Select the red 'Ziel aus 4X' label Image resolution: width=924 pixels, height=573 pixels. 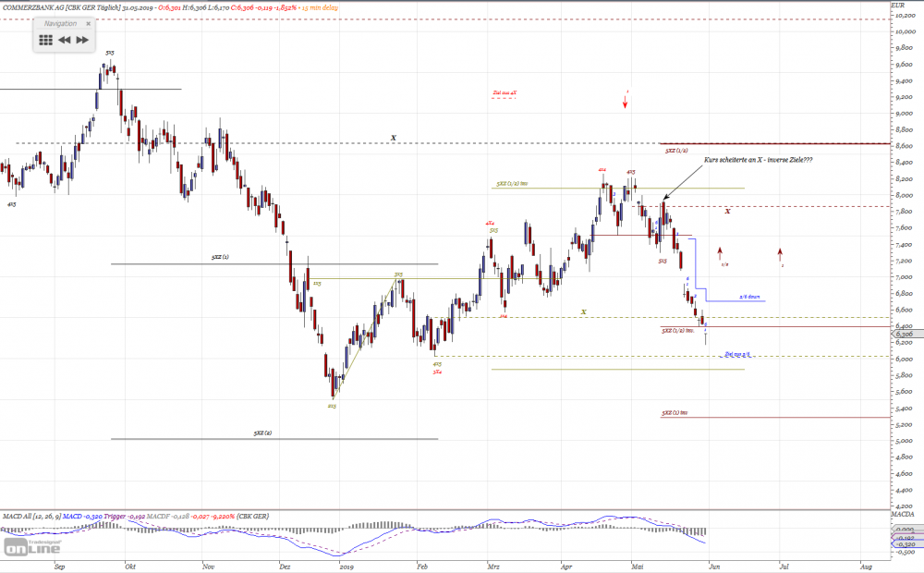(505, 92)
